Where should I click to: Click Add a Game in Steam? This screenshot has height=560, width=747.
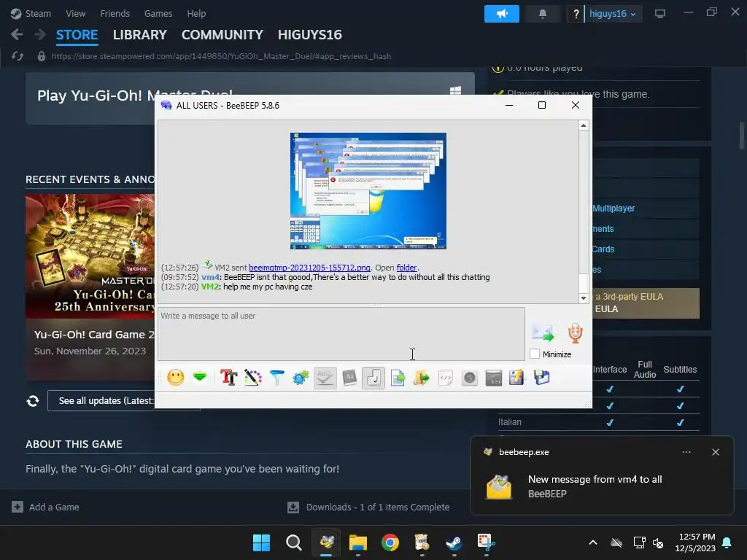(x=45, y=507)
